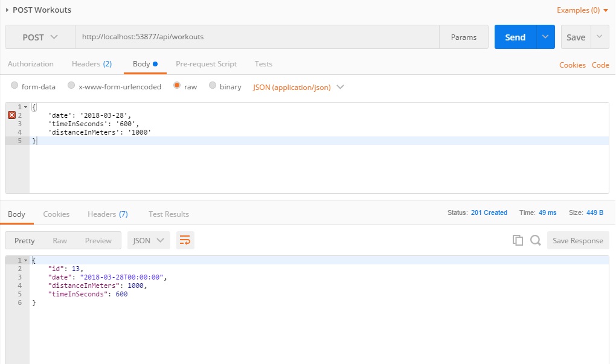Copy response body to clipboard icon

(518, 240)
